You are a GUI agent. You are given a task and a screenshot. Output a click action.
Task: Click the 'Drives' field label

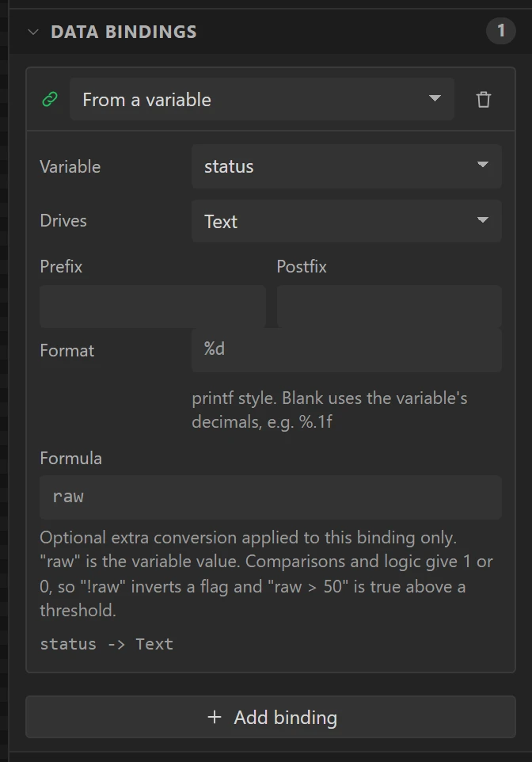63,221
